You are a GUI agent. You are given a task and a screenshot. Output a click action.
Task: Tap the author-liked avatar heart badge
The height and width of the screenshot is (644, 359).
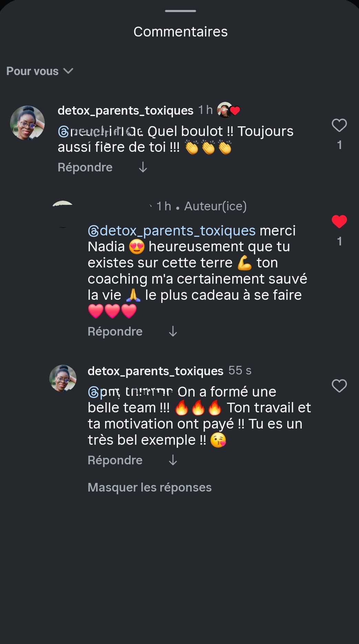tap(228, 110)
